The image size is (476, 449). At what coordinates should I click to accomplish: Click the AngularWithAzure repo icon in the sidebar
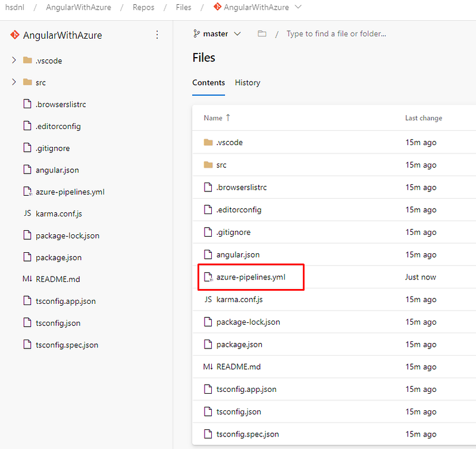[14, 35]
